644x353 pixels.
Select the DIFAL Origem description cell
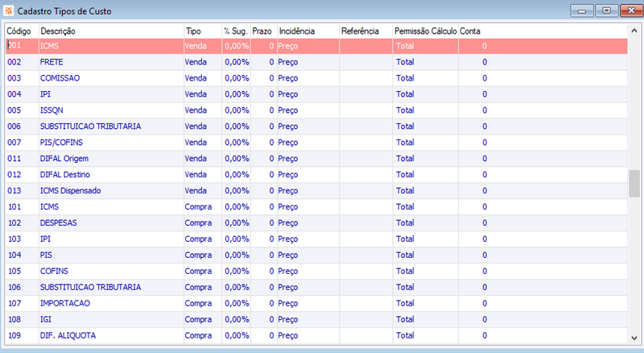111,159
